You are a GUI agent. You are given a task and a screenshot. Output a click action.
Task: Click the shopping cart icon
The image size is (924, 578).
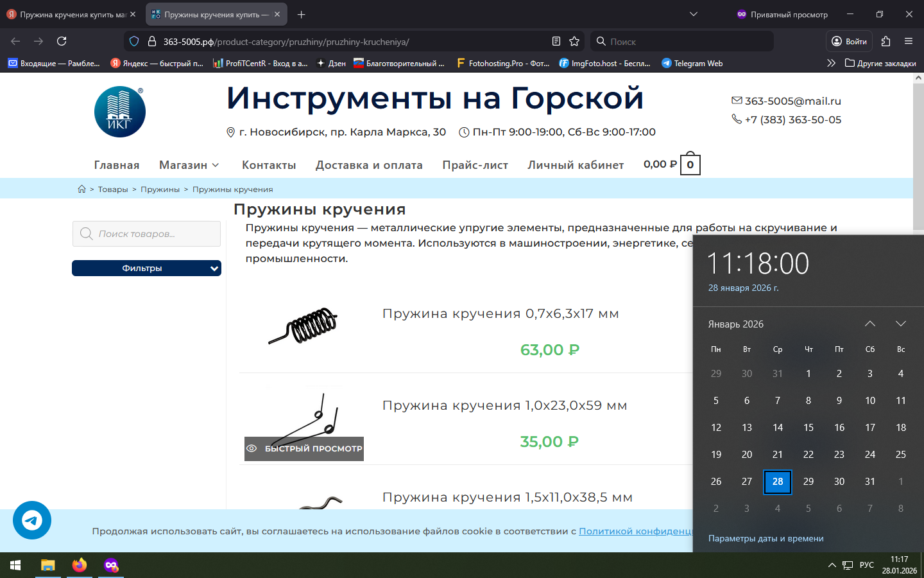[690, 164]
